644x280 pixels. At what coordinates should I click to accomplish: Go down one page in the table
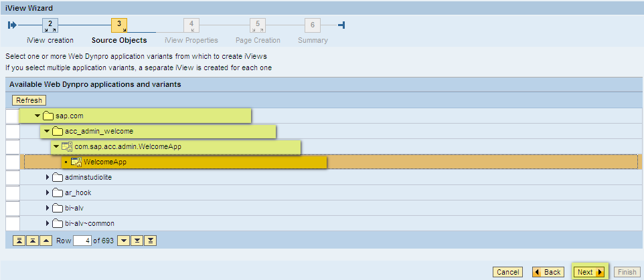pos(137,241)
